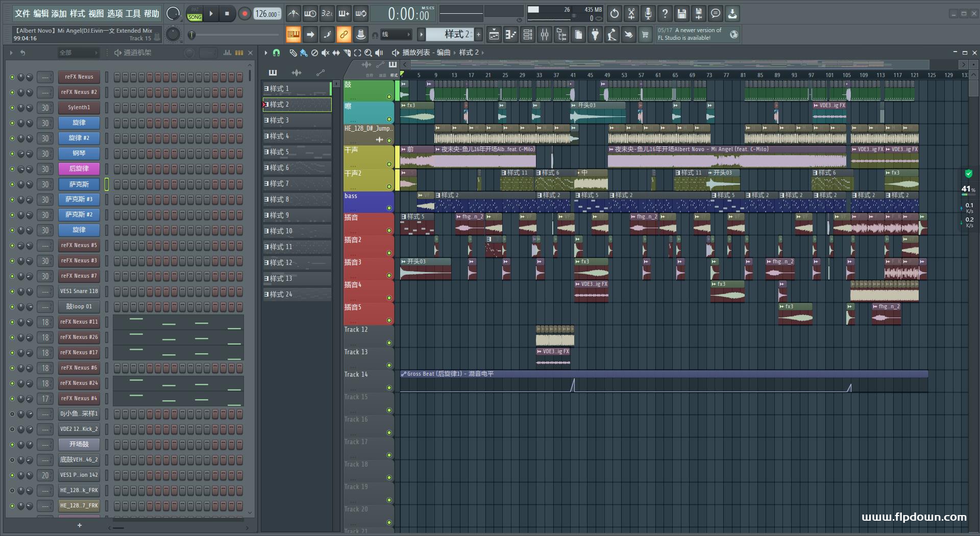Image resolution: width=980 pixels, height=536 pixels.
Task: Toggle typing keyboard to piano icon
Action: coord(293,35)
